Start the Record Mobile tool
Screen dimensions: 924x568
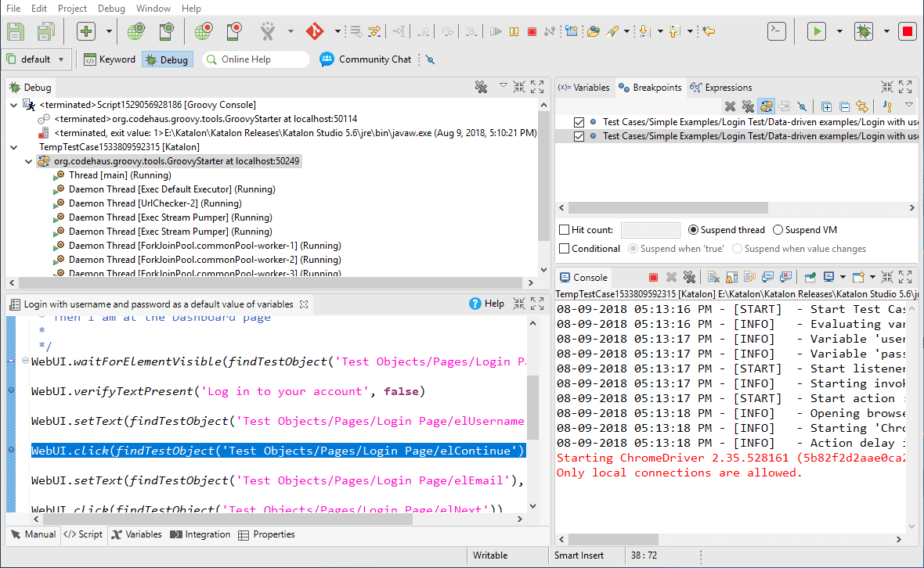(x=234, y=31)
